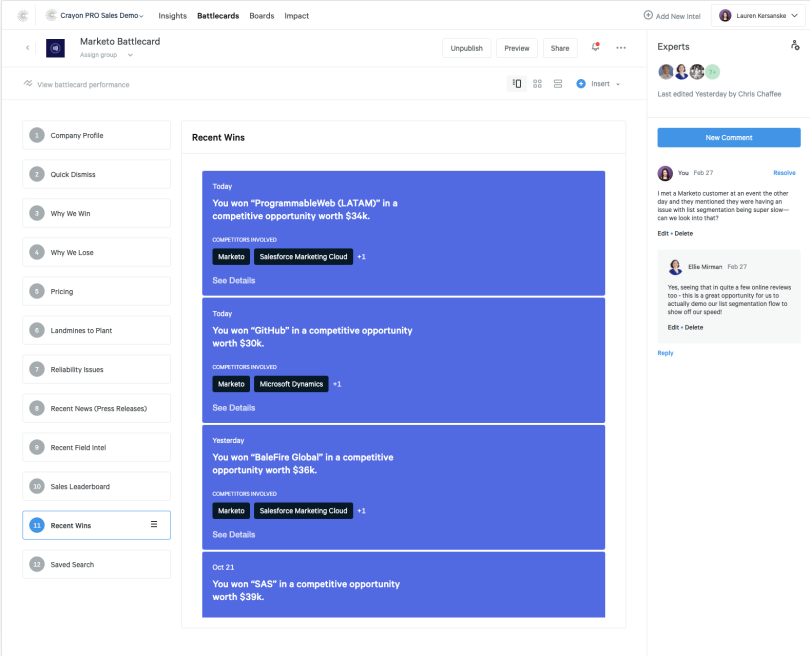Delete your Feb 27 comment
Image resolution: width=810 pixels, height=656 pixels.
683,233
